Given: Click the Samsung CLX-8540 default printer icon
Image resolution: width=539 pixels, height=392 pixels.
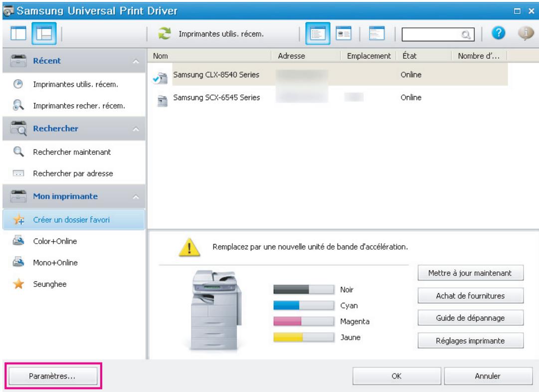Looking at the screenshot, I should coord(161,78).
